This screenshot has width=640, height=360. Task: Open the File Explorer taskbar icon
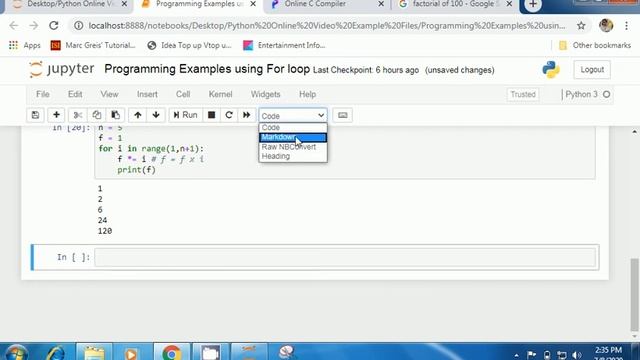tap(94, 352)
